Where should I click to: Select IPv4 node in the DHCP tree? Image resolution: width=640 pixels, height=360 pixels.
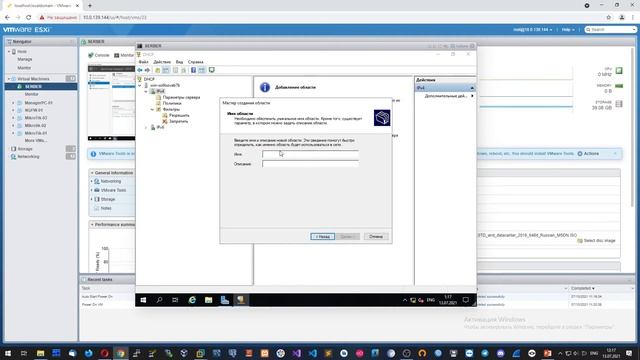160,91
